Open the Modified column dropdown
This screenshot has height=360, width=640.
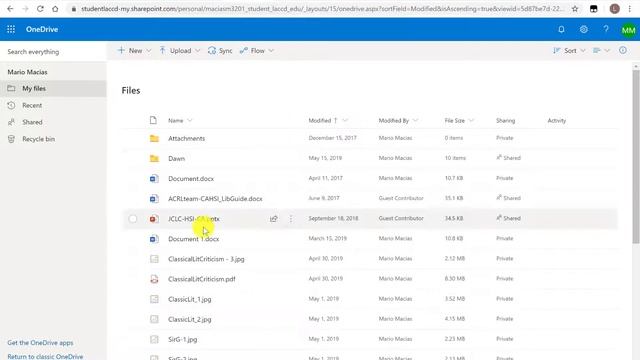(x=345, y=120)
